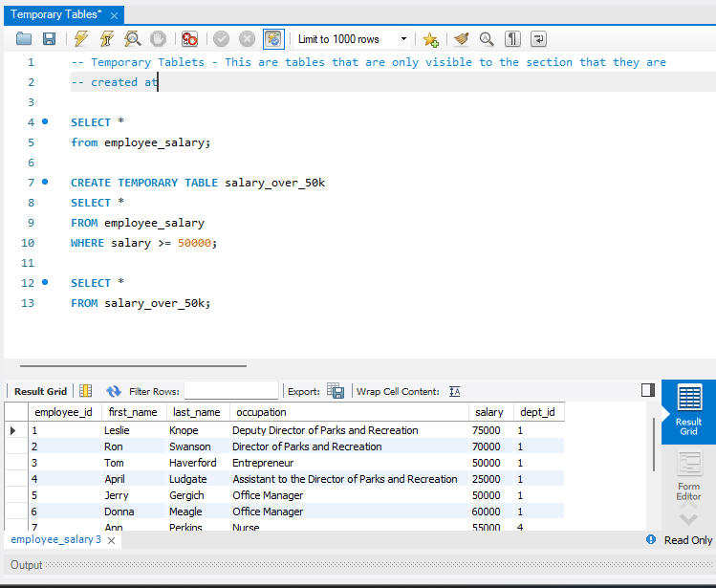Image resolution: width=716 pixels, height=588 pixels.
Task: Click the result grid vertical scrollbar
Action: coord(654,444)
